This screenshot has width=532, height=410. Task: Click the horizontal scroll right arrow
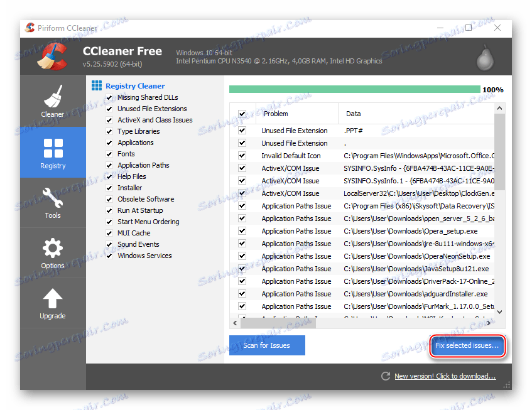489,323
